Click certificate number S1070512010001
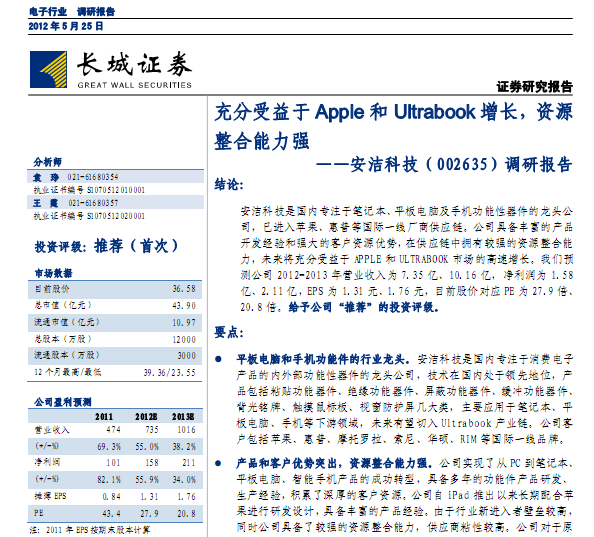Viewport: 594px width, 537px height. click(116, 190)
